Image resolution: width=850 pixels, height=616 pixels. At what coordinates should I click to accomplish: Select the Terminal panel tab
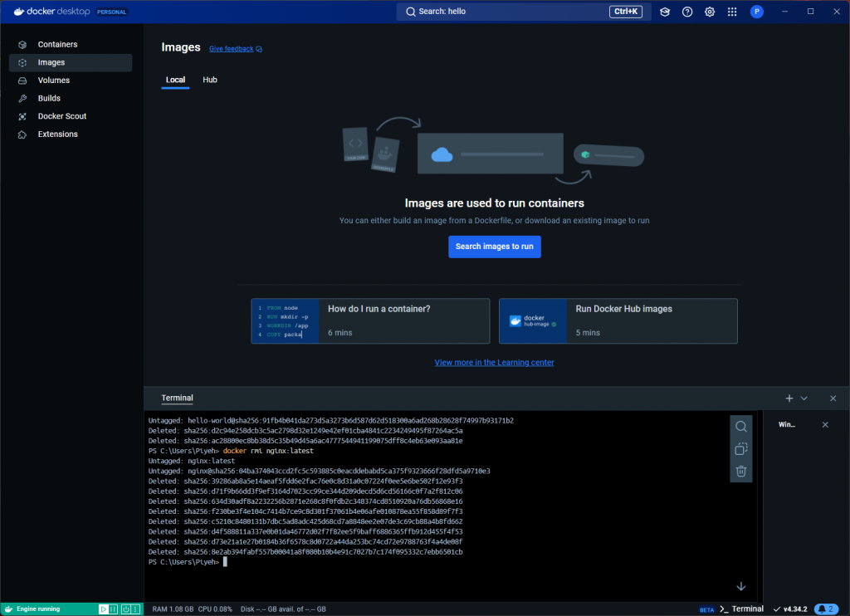[x=177, y=398]
